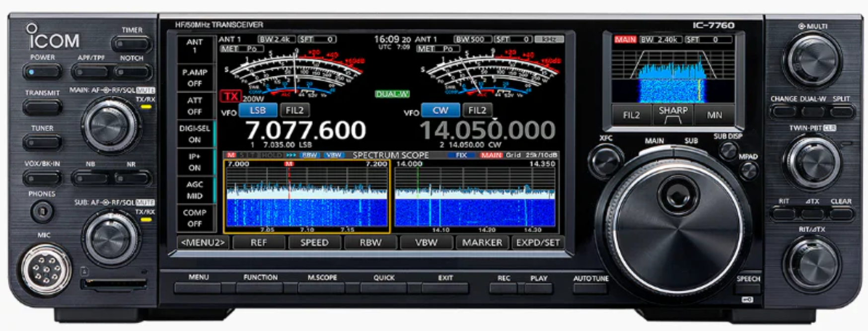Viewport: 868px width, 331px height.
Task: Tap the SPEED scope menu item
Action: pyautogui.click(x=314, y=243)
